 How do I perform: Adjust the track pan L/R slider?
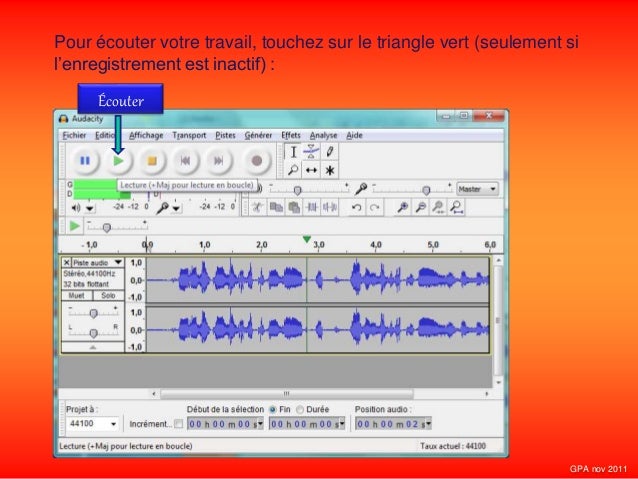(x=93, y=333)
